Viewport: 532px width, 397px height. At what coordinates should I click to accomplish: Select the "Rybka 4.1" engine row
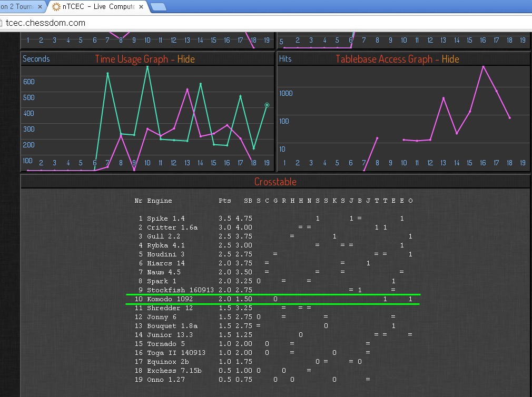tap(273, 245)
